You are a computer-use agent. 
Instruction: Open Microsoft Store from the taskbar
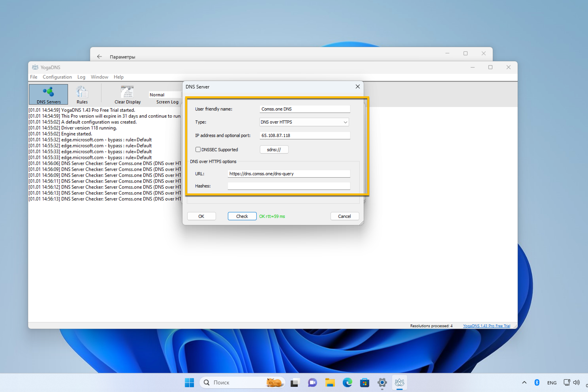(x=364, y=383)
